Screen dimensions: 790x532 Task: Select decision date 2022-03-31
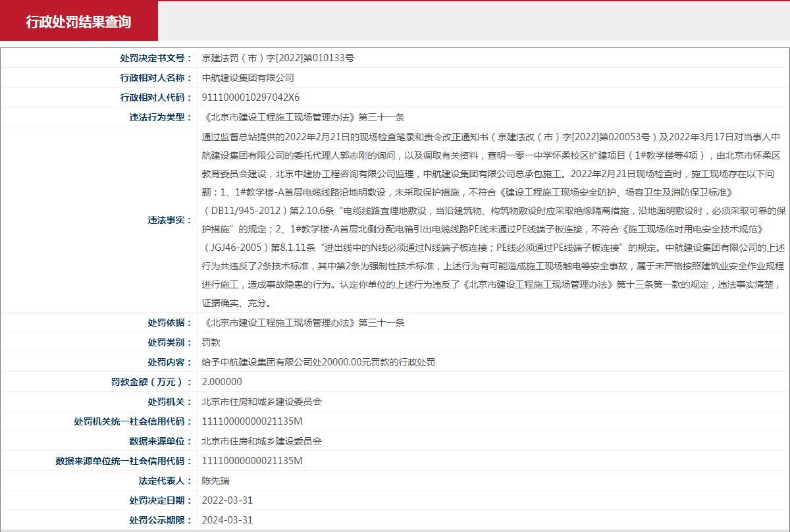pyautogui.click(x=227, y=500)
